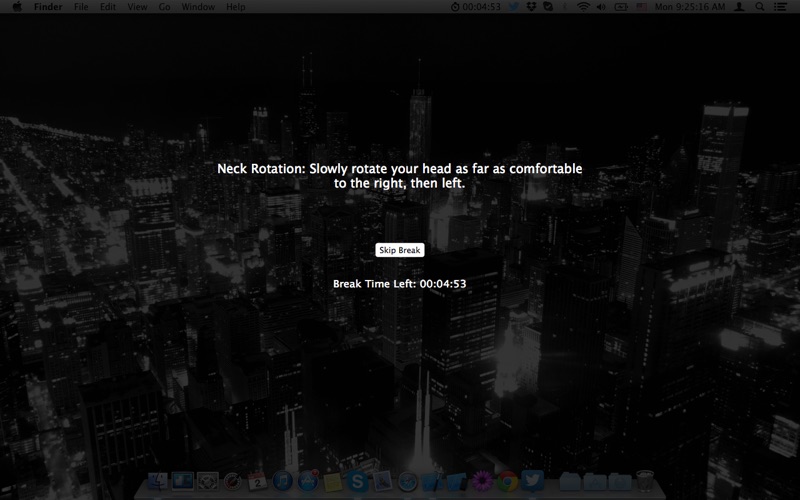
Task: Launch Xcode from the dock
Action: 432,482
